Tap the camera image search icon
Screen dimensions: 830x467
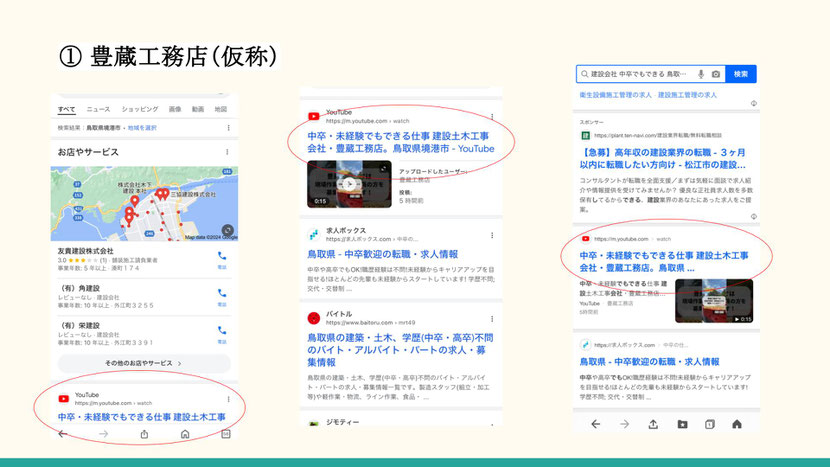[716, 74]
